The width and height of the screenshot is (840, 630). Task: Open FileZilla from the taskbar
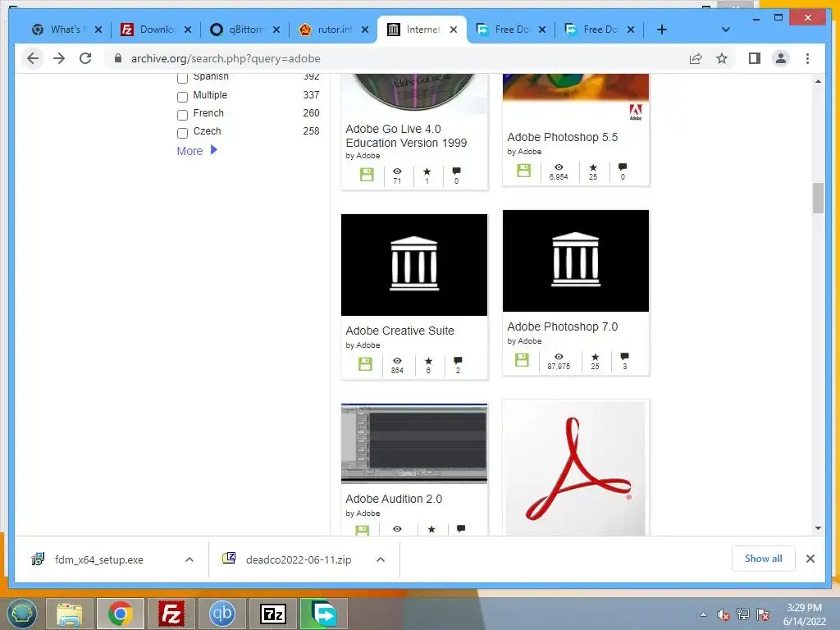pyautogui.click(x=171, y=614)
